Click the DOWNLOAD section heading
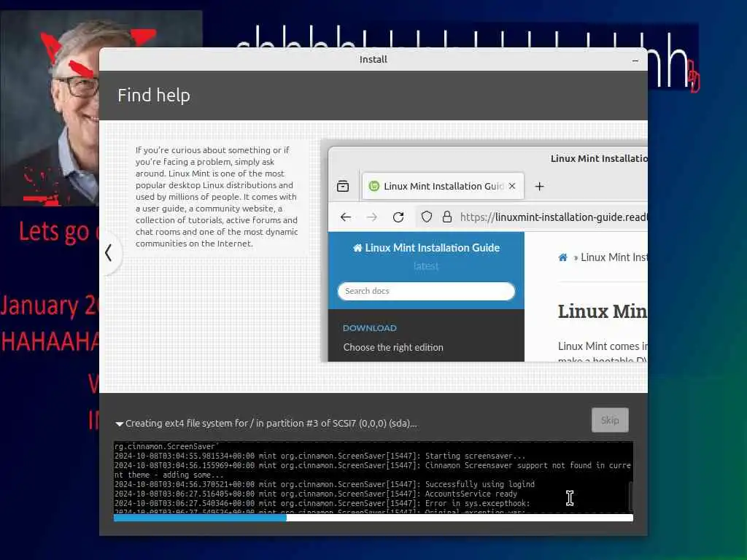The height and width of the screenshot is (560, 747). click(370, 328)
